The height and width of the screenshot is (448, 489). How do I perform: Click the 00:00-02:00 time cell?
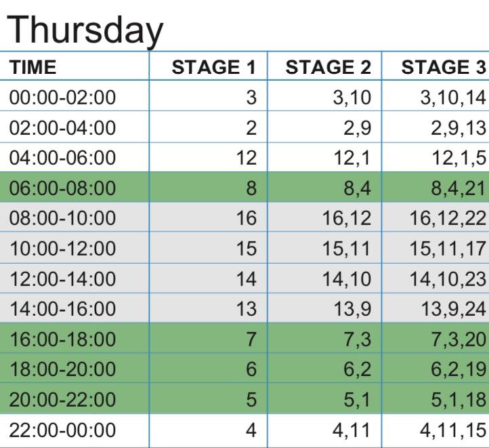click(x=75, y=96)
